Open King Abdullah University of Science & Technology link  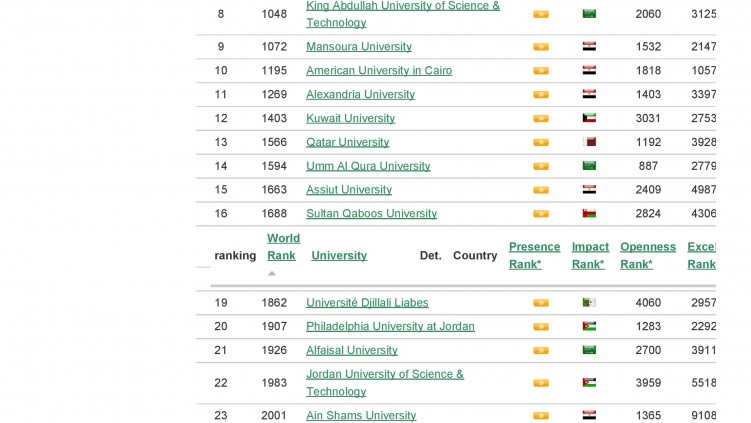[403, 14]
